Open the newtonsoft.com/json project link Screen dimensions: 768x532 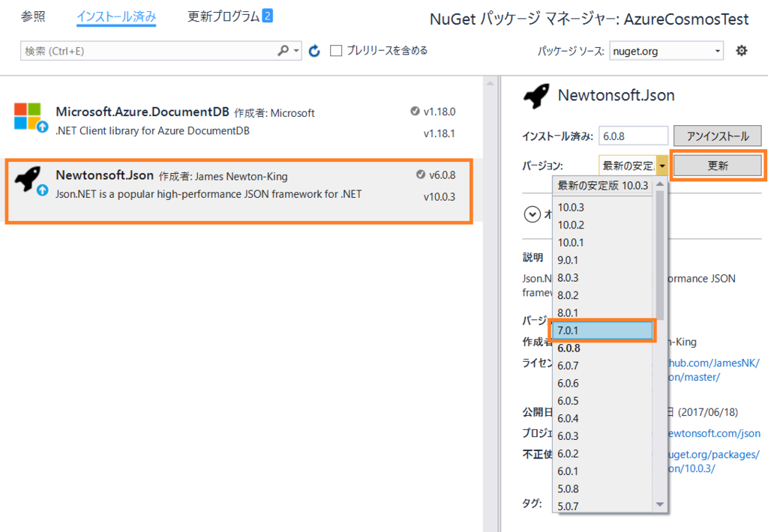(714, 433)
